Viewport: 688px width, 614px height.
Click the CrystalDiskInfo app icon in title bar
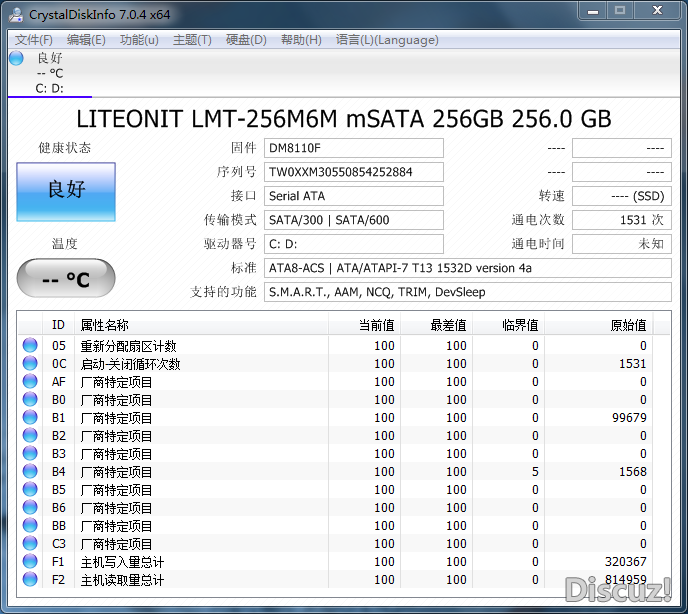pyautogui.click(x=16, y=14)
